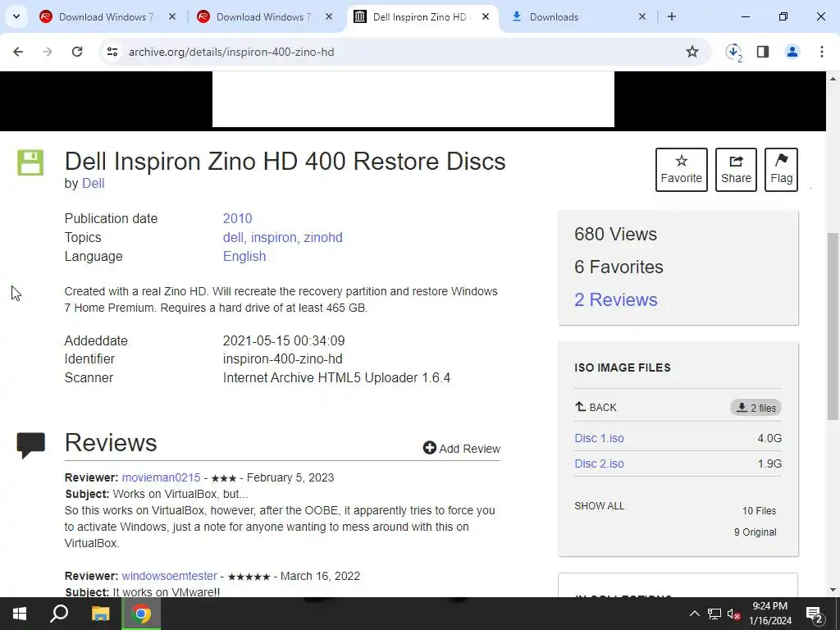Open taskbar clock and date

pyautogui.click(x=769, y=614)
